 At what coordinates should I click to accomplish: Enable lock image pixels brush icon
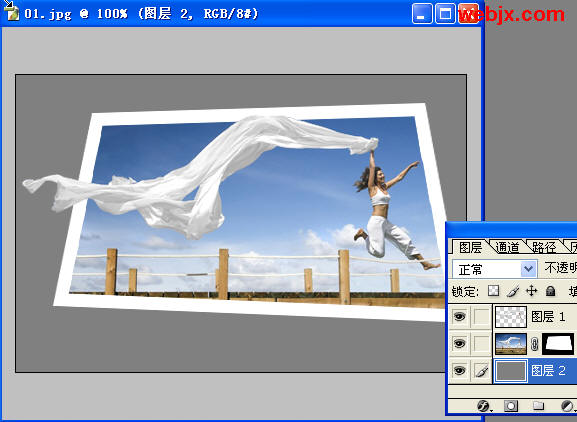[x=513, y=291]
